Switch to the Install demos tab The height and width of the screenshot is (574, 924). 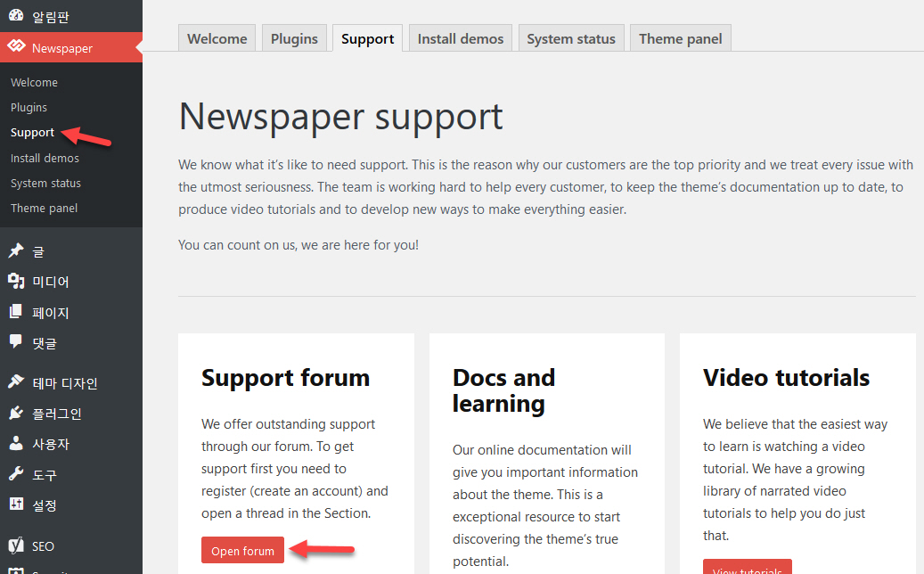pos(461,38)
